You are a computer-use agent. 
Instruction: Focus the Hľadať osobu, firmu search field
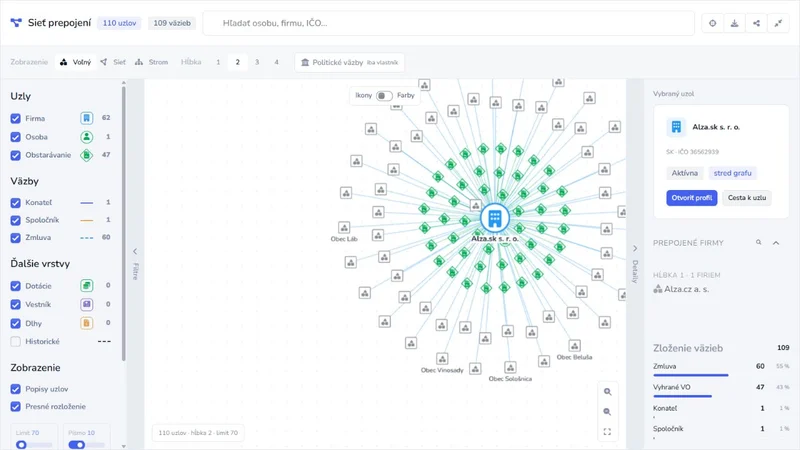(448, 23)
